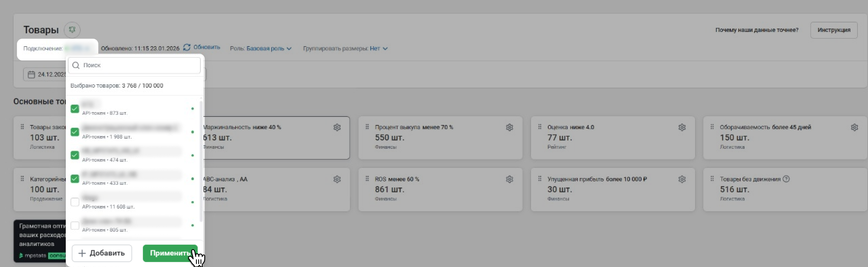The width and height of the screenshot is (868, 267).
Task: Expand the Роль: Базовая роль dropdown
Action: (x=269, y=49)
